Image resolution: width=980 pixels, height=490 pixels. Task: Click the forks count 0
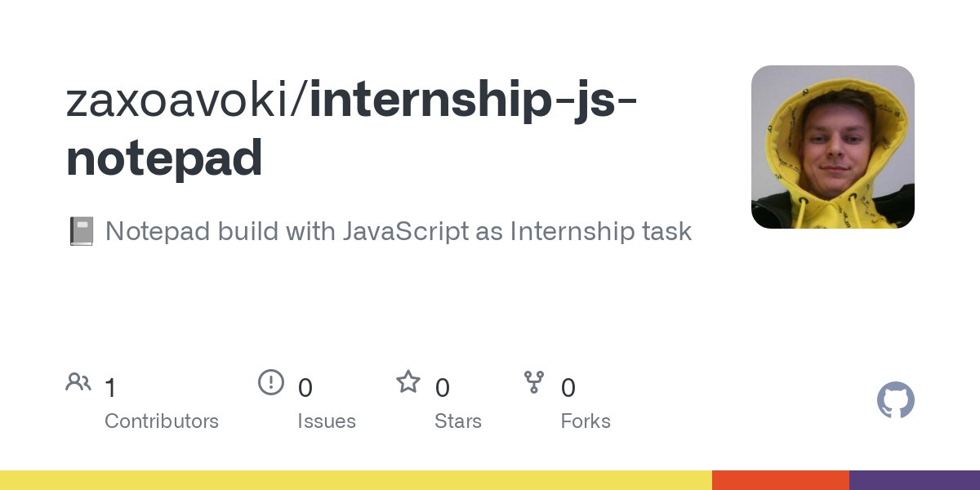click(x=568, y=388)
